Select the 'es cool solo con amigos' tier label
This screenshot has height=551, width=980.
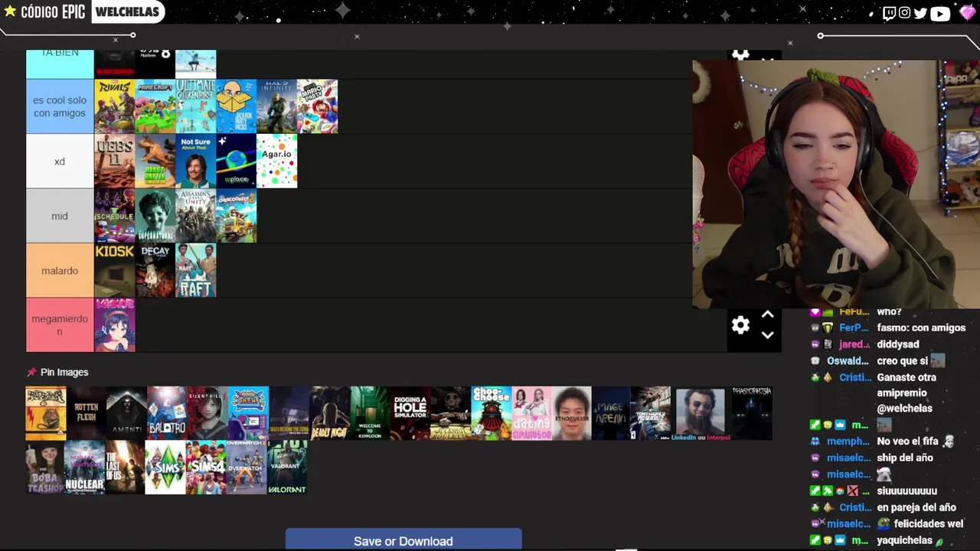pyautogui.click(x=60, y=106)
